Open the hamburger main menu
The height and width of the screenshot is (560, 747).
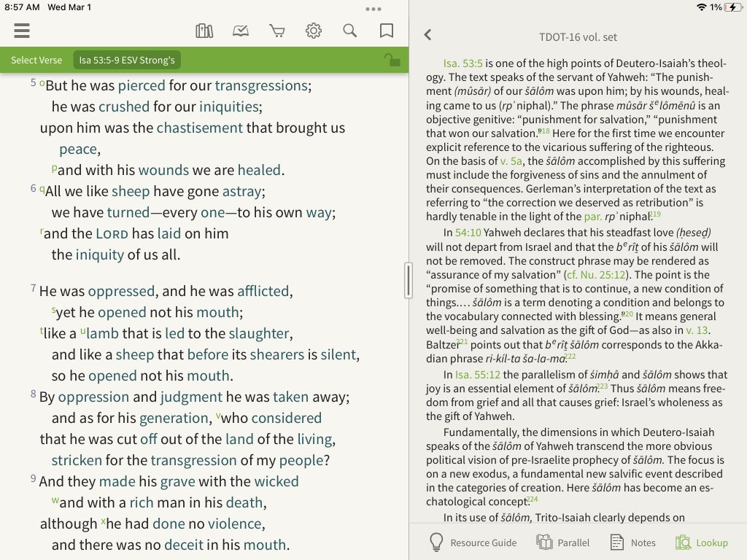[22, 31]
